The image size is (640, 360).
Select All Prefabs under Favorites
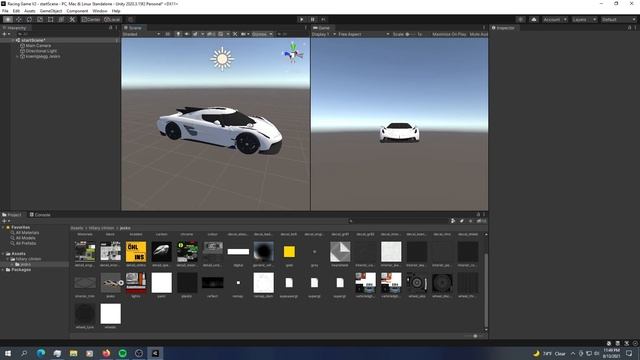point(25,243)
